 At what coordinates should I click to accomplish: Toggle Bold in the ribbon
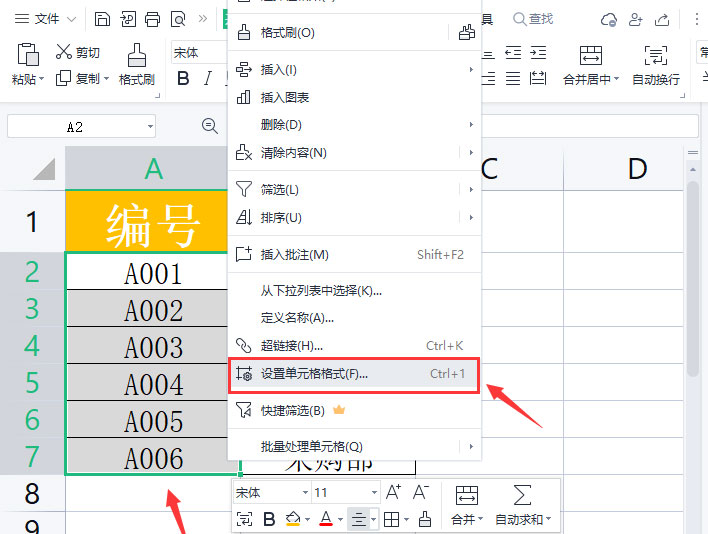pyautogui.click(x=183, y=79)
